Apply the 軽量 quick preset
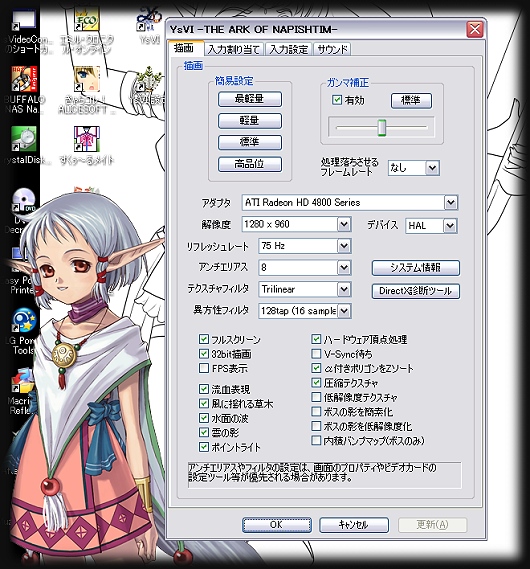This screenshot has width=530, height=569. (250, 120)
